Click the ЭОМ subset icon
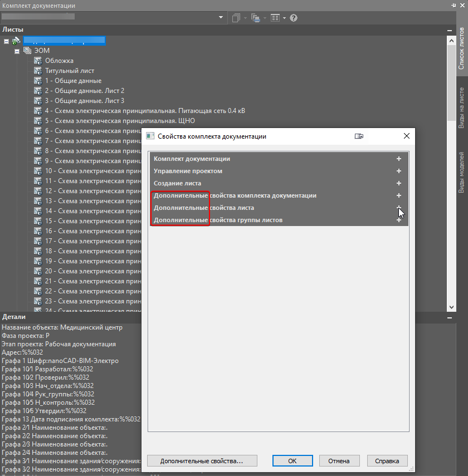Viewport: 468px width, 476px height. [x=27, y=51]
